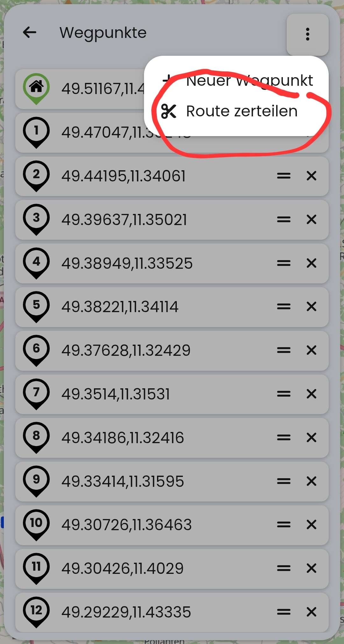This screenshot has height=644, width=344.
Task: Grab reorder handle of waypoint 4
Action: point(283,263)
